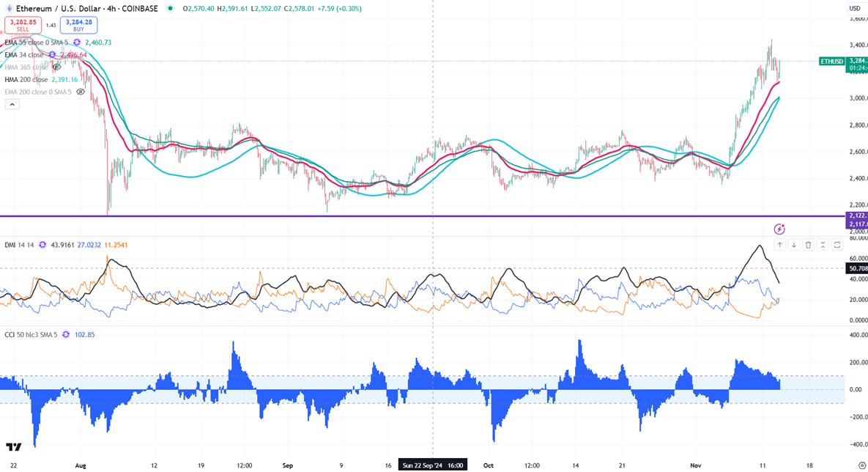Screen dimensions: 868x472
Task: Collapse the indicator legend with chevron
Action: 12,105
